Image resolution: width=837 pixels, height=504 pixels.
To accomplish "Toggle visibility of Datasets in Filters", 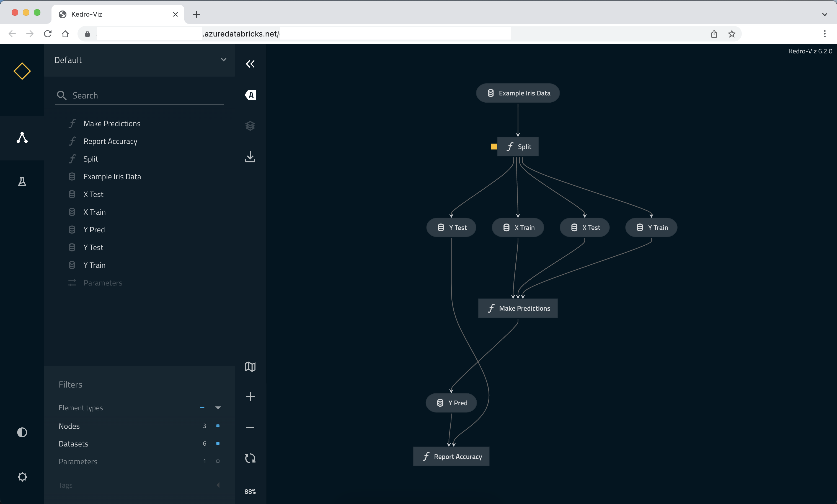I will [x=218, y=444].
